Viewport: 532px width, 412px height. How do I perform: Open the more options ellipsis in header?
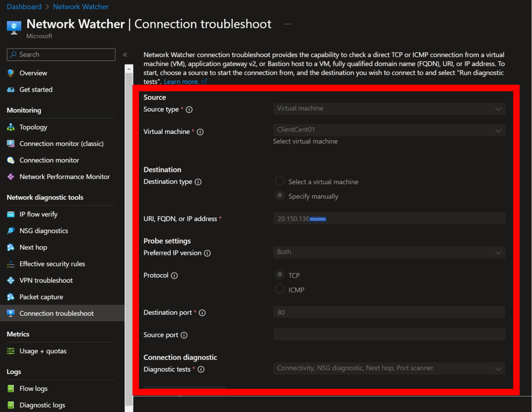pos(288,24)
